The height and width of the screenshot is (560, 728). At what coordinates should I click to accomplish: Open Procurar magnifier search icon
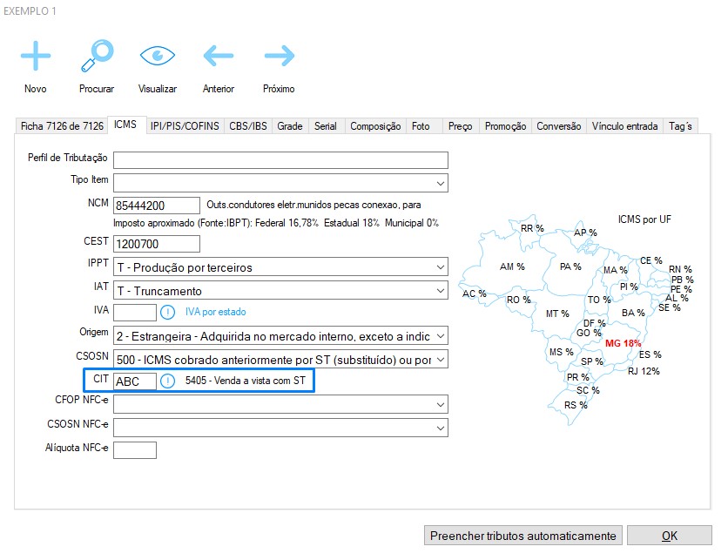click(x=97, y=55)
